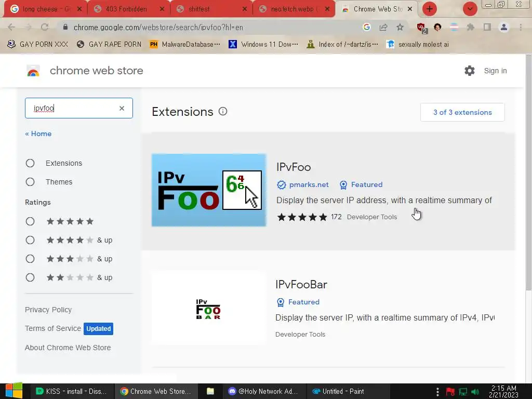The image size is (532, 399).
Task: Filter by two stars & up
Action: coord(30,277)
